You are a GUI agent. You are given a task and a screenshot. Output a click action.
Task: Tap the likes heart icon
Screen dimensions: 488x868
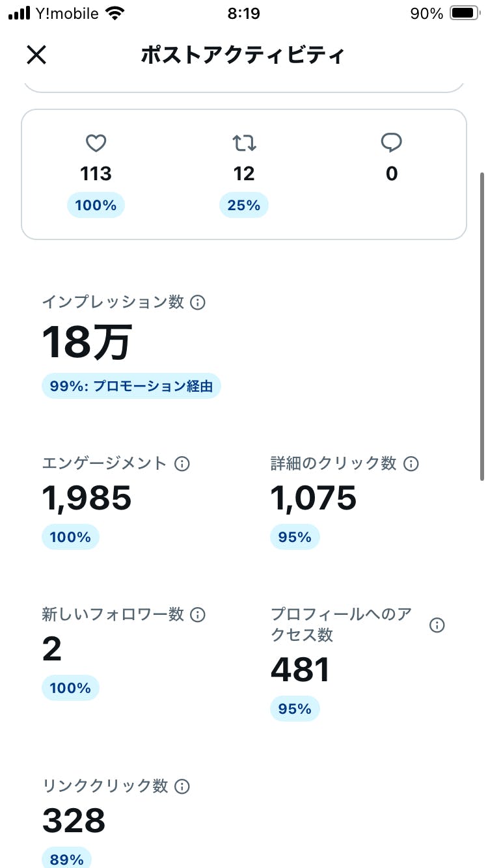pyautogui.click(x=96, y=143)
